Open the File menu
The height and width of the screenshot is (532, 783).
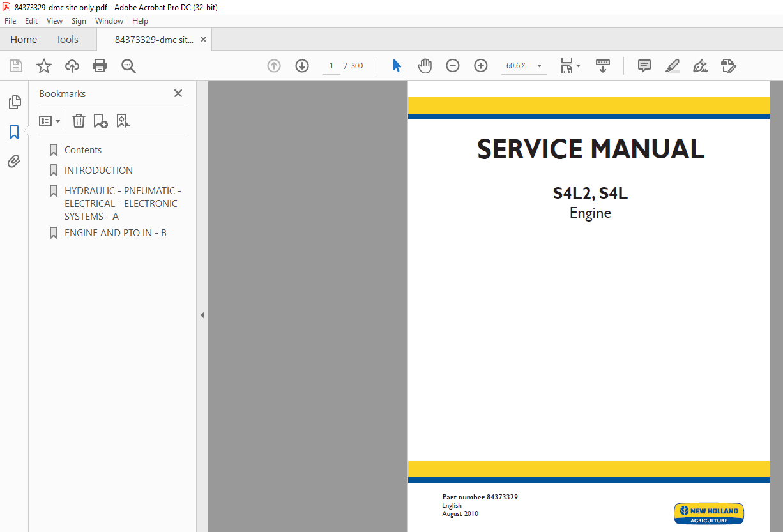pyautogui.click(x=10, y=21)
